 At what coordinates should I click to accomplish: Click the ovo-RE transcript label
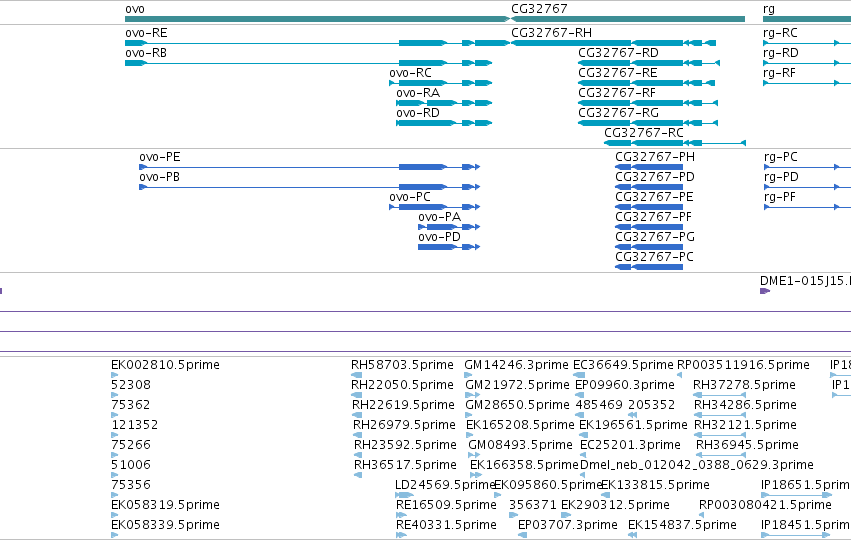point(146,33)
